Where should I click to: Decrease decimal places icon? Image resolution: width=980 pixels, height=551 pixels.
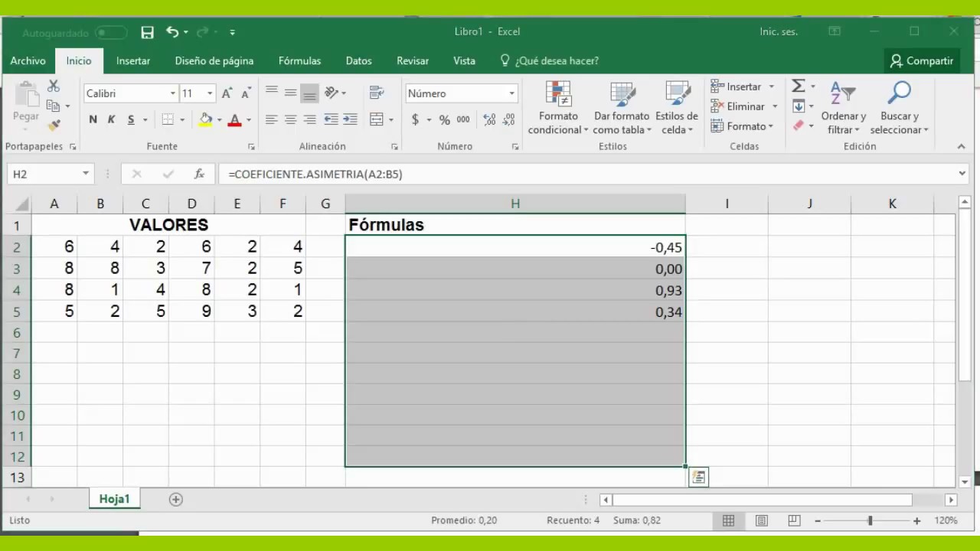coord(508,119)
